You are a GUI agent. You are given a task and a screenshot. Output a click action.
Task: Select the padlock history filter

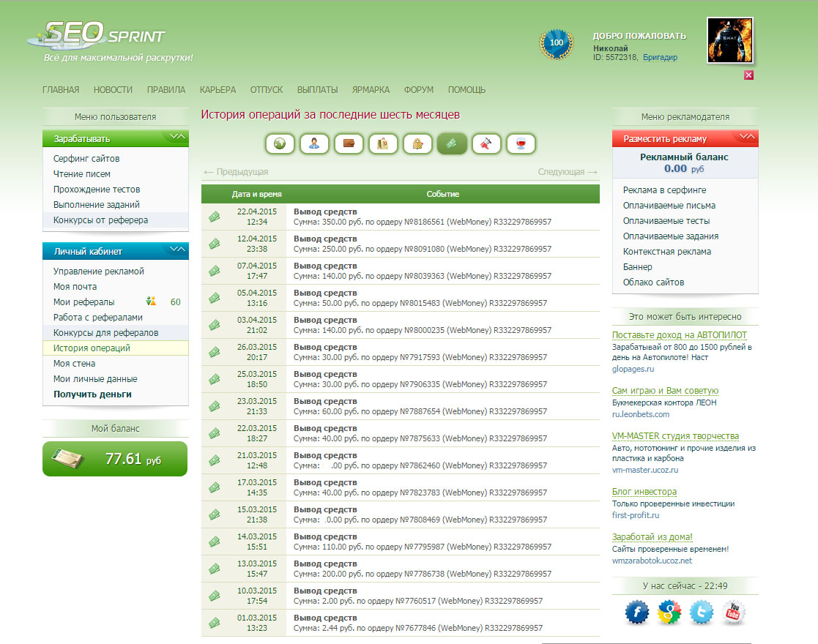[x=417, y=144]
